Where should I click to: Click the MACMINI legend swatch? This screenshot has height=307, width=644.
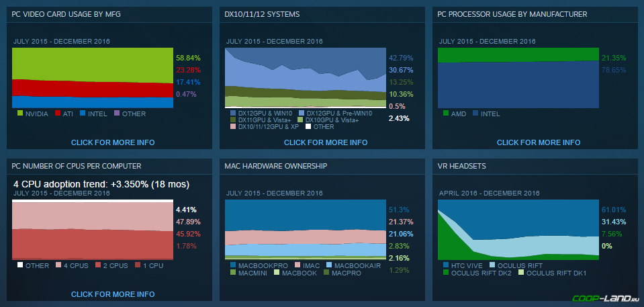tap(233, 273)
